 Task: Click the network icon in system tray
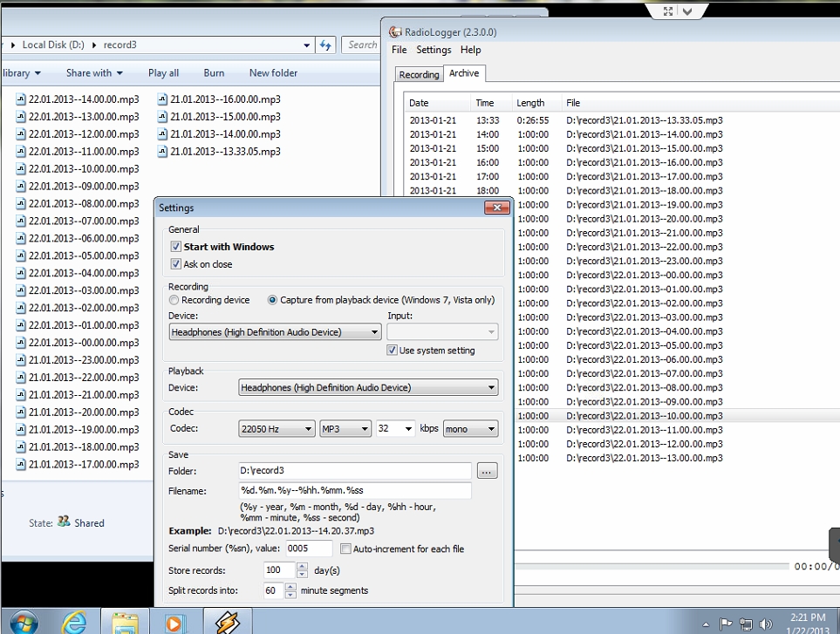746,624
